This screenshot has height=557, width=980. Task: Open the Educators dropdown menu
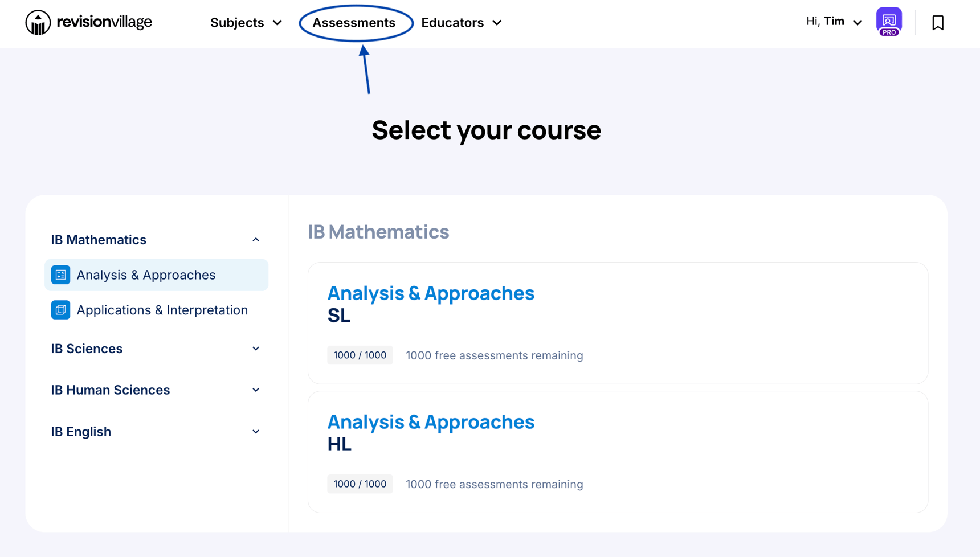coord(462,23)
